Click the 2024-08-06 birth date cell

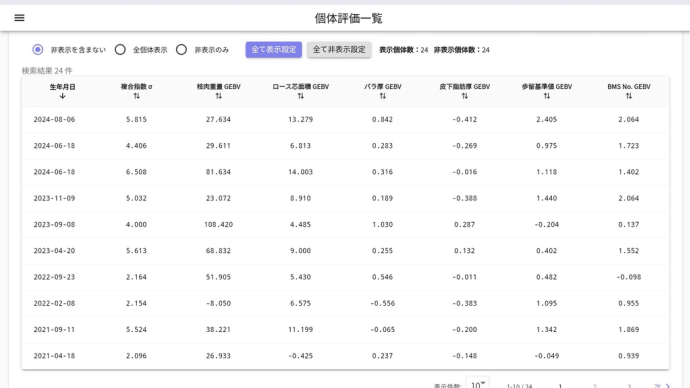coord(55,119)
